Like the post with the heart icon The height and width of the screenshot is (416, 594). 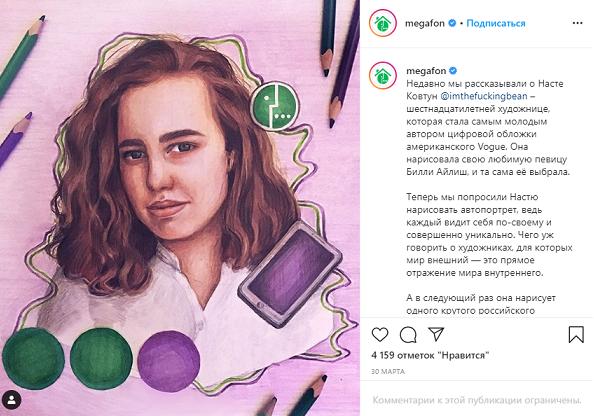coord(380,335)
